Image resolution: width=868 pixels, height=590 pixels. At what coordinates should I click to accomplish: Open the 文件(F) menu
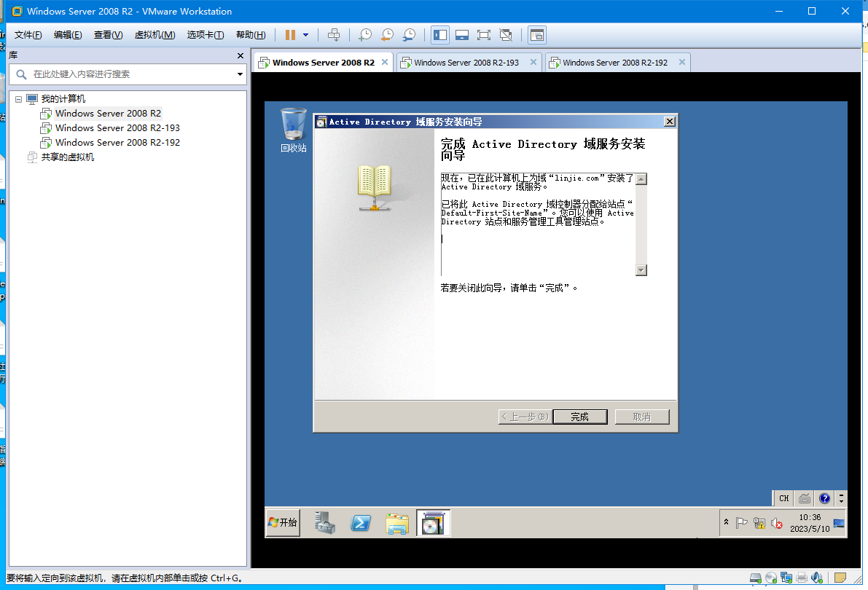pyautogui.click(x=28, y=35)
